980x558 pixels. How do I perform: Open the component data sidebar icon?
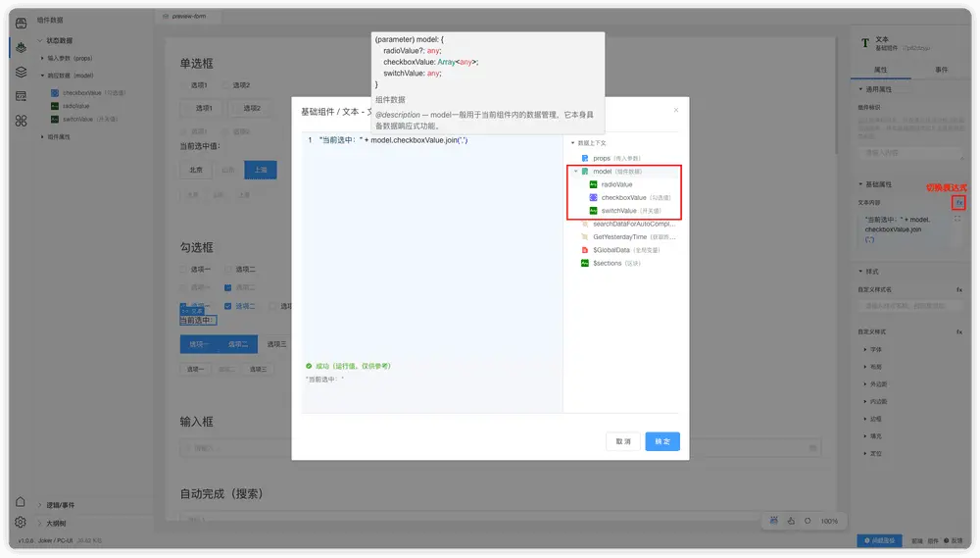point(21,47)
